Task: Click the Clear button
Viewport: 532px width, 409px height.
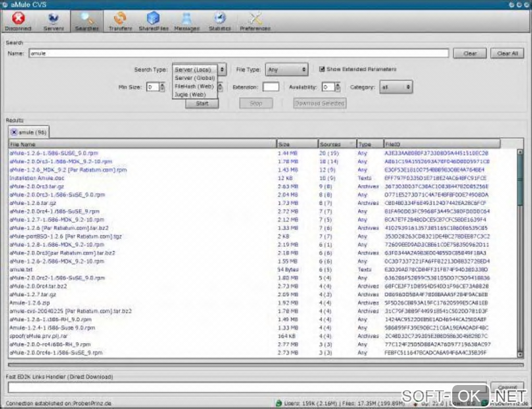Action: [470, 53]
